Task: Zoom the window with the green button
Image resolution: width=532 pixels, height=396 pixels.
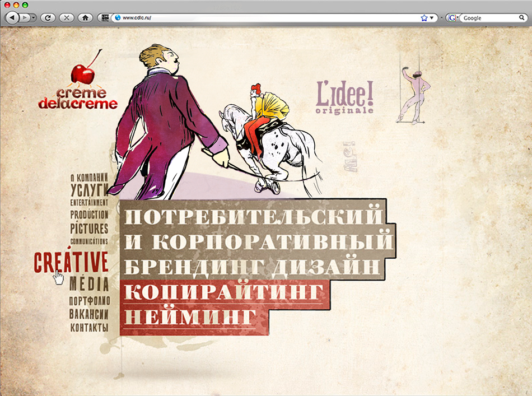Action: pos(25,5)
